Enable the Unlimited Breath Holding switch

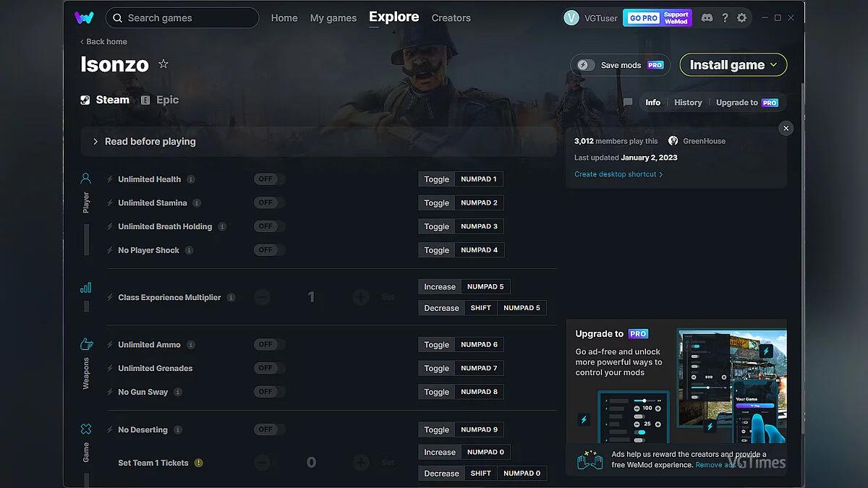click(269, 226)
